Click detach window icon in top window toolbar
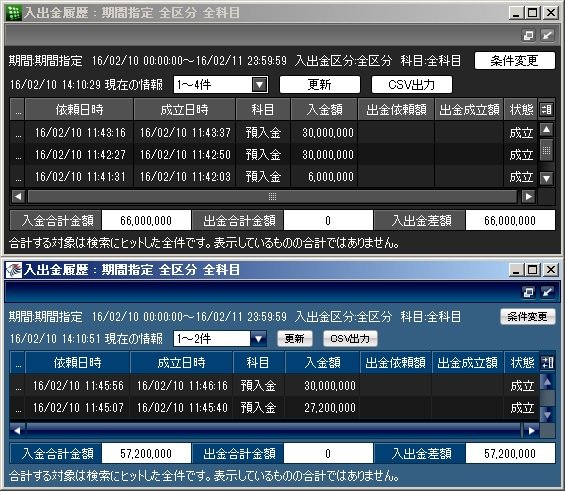The image size is (565, 491). click(x=528, y=35)
